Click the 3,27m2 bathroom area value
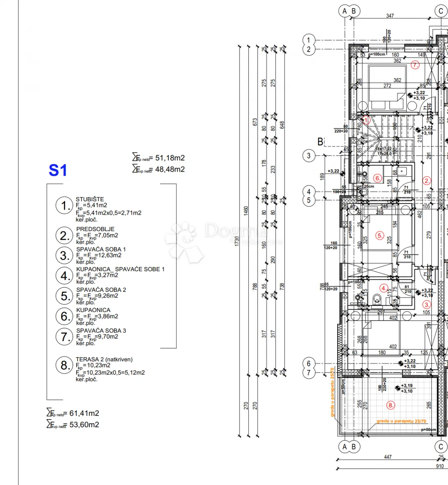The height and width of the screenshot is (485, 448). click(108, 275)
